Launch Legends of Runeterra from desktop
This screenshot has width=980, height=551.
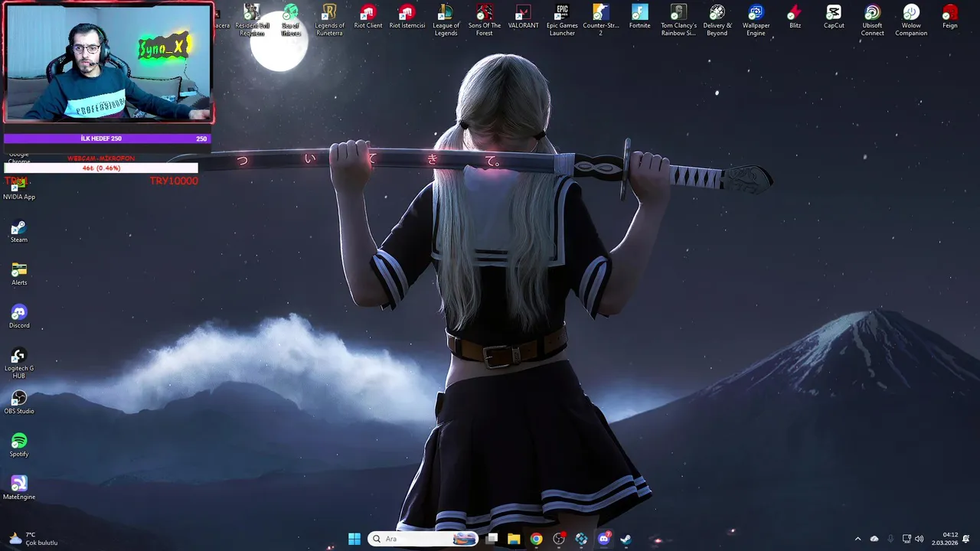coord(329,20)
